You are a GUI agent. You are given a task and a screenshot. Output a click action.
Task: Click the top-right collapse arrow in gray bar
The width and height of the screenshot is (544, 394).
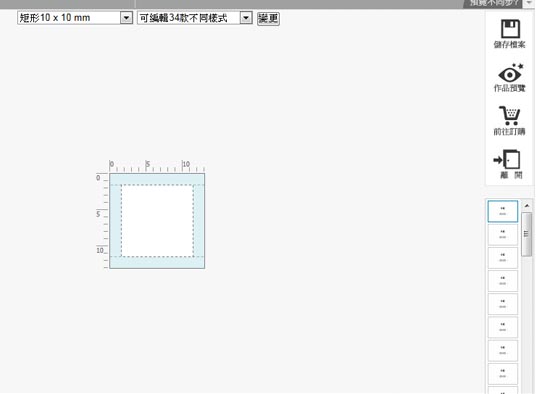click(x=529, y=3)
